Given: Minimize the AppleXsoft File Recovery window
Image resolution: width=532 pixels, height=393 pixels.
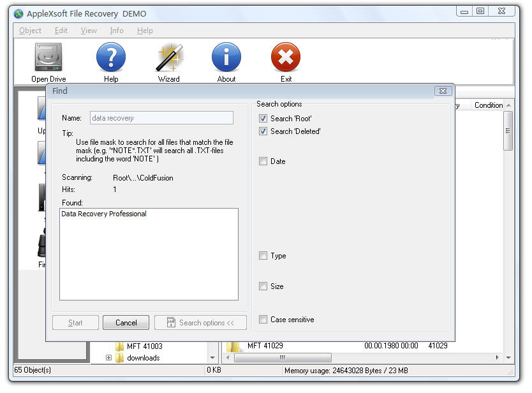Looking at the screenshot, I should (x=464, y=11).
